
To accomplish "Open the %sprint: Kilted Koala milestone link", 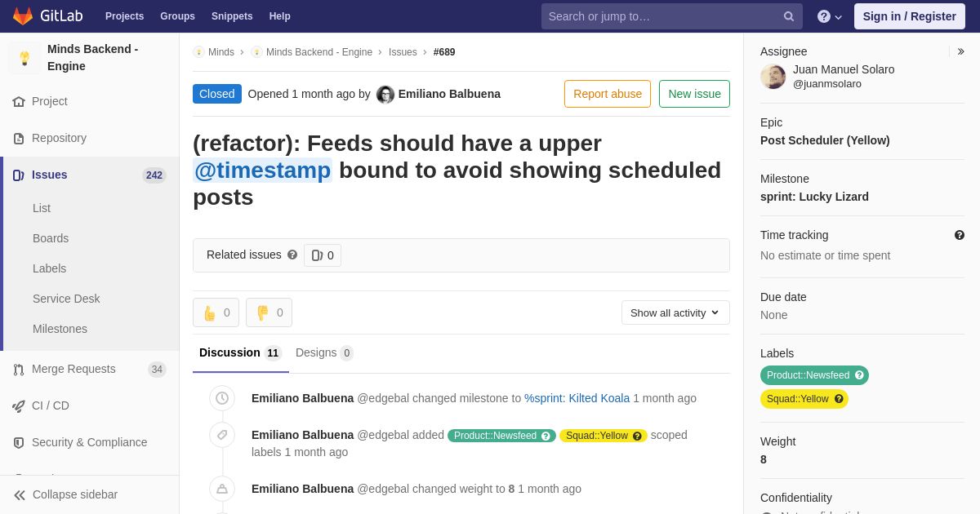I will click(577, 398).
